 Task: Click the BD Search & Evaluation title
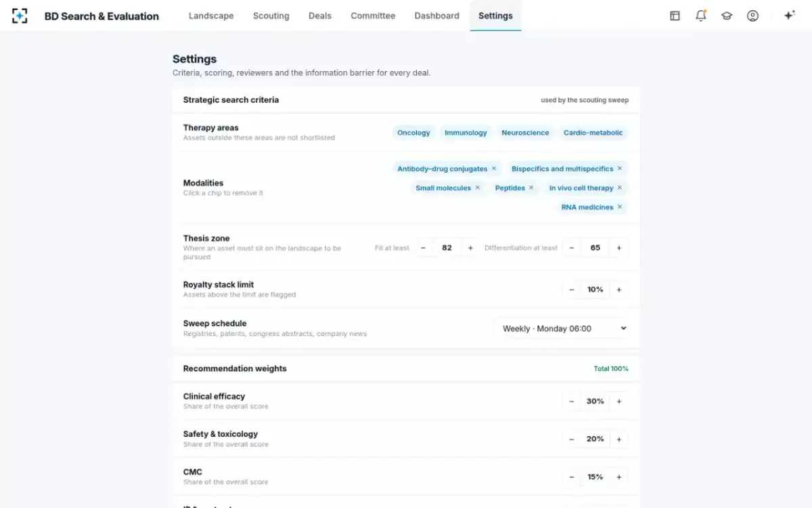[x=101, y=16]
